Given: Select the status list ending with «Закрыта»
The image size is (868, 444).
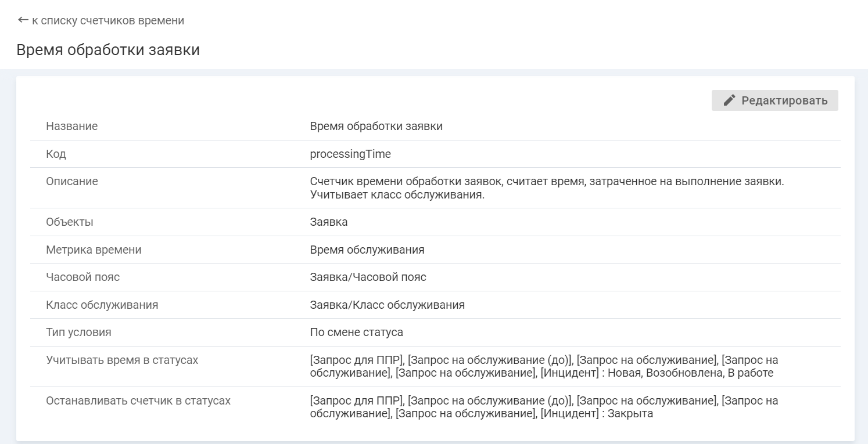Looking at the screenshot, I should (x=543, y=407).
